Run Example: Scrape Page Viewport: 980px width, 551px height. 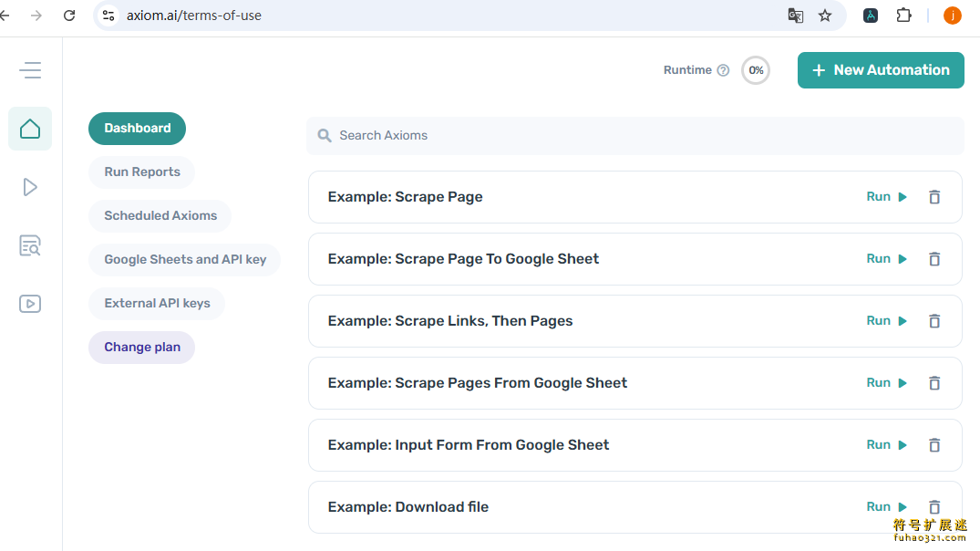pos(886,197)
